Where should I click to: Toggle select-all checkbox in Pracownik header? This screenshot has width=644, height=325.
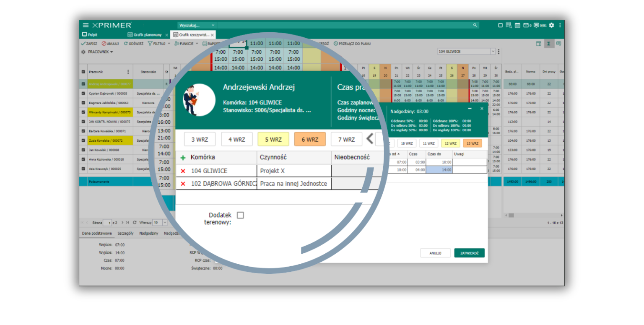[x=83, y=72]
